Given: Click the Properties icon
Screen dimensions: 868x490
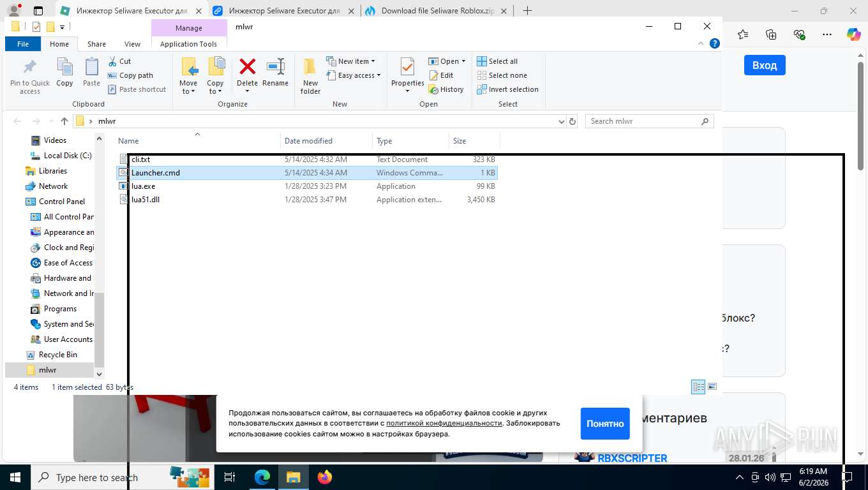Looking at the screenshot, I should (407, 66).
